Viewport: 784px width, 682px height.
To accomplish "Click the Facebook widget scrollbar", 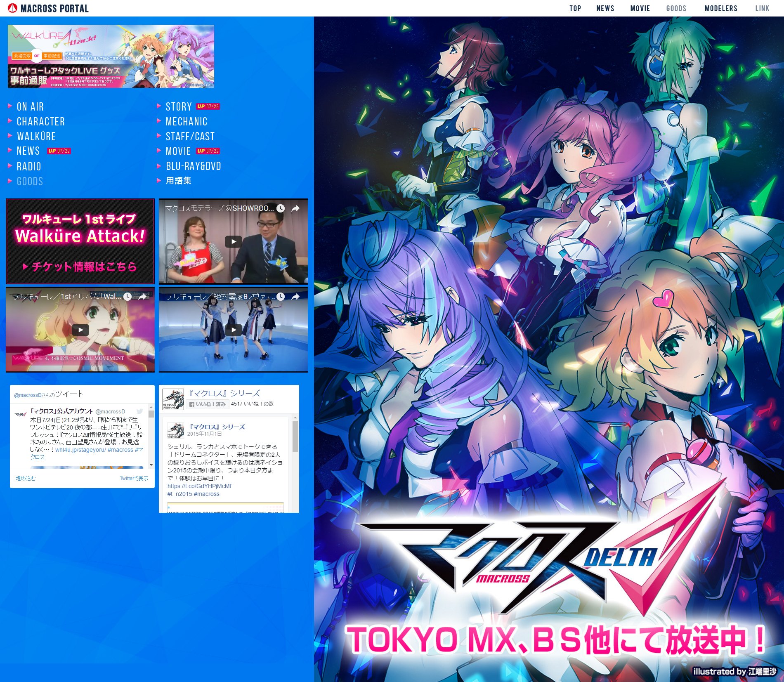I will (x=295, y=437).
